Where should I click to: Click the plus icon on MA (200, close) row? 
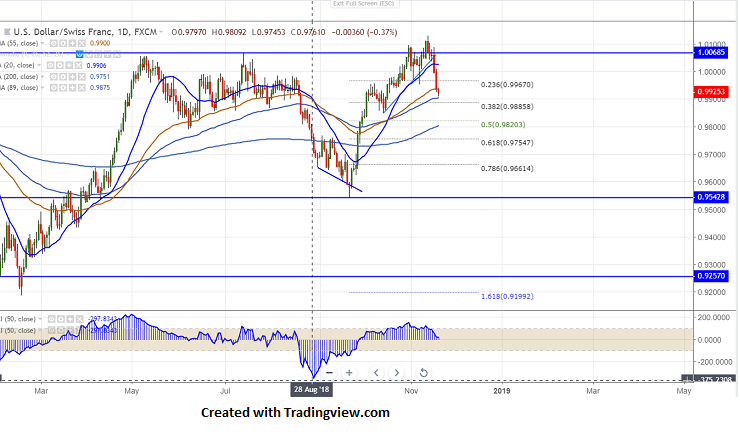[x=72, y=76]
